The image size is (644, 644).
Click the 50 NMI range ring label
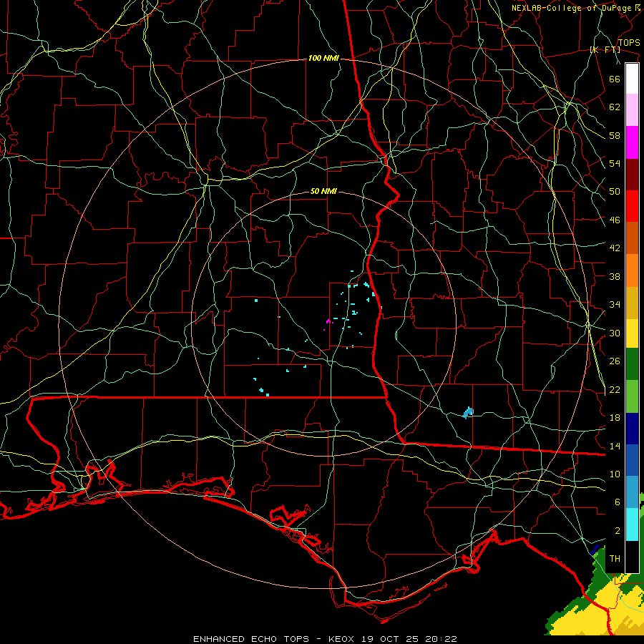[323, 191]
